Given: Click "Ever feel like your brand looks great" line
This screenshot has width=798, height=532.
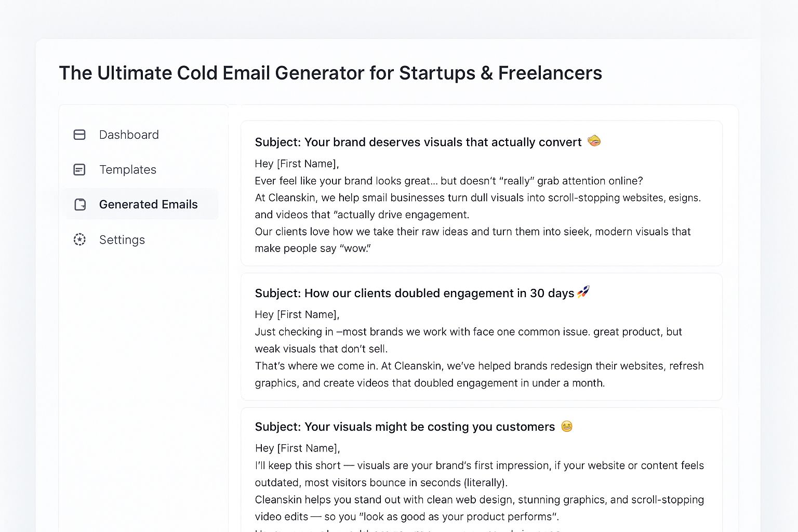Looking at the screenshot, I should click(x=448, y=181).
